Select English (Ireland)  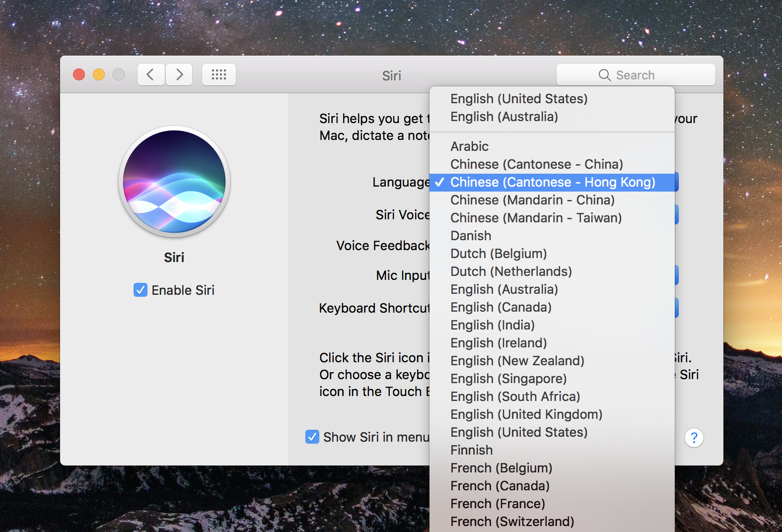click(552, 343)
